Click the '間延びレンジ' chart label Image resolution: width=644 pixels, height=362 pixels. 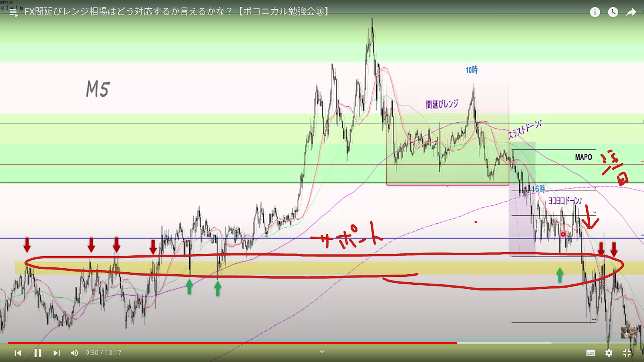coord(442,104)
